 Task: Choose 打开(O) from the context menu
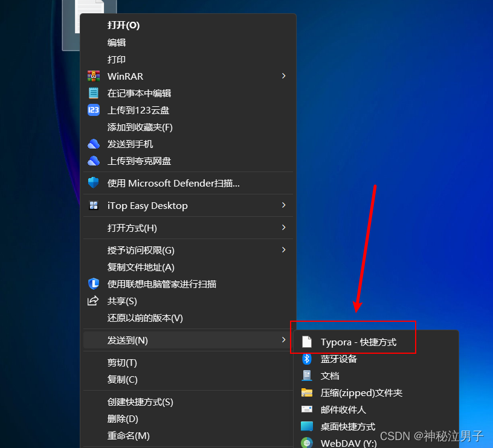[188, 25]
